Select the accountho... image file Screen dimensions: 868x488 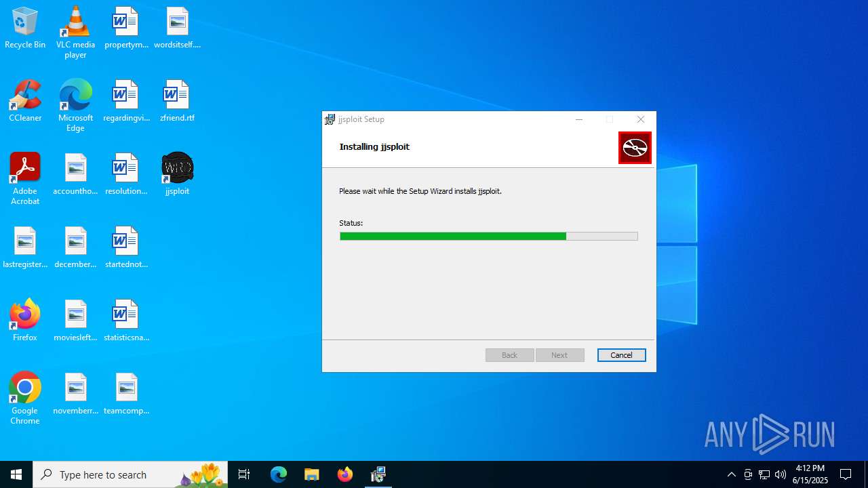[75, 174]
